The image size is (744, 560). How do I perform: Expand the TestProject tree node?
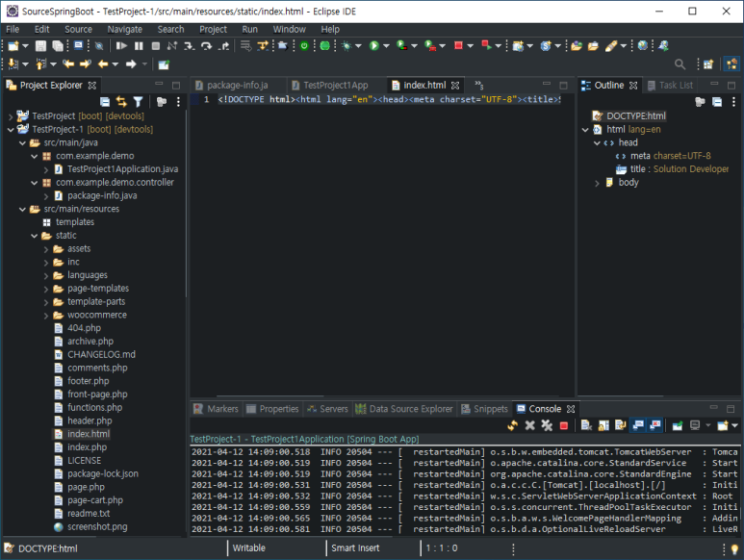point(11,116)
